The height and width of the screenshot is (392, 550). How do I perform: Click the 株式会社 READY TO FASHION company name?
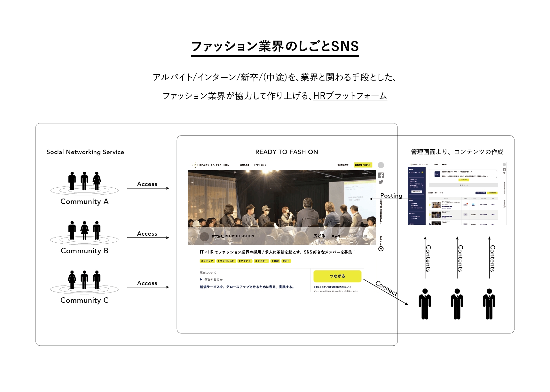click(233, 236)
